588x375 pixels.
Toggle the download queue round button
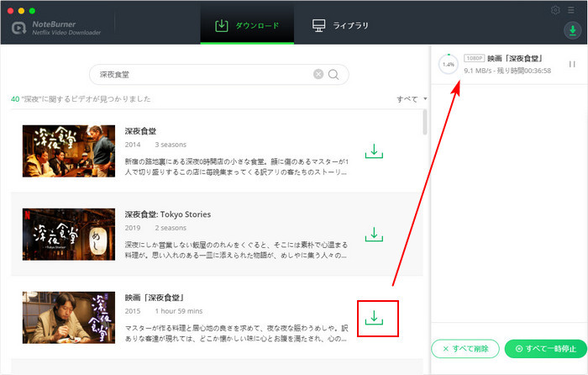click(573, 30)
